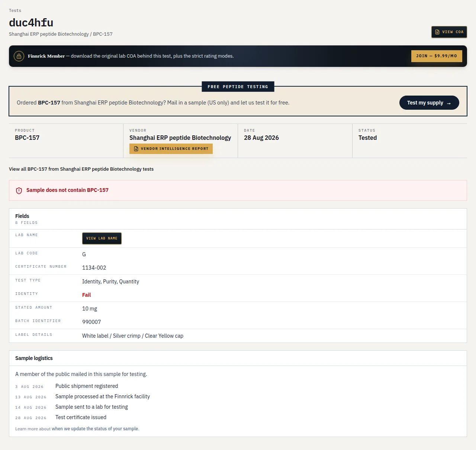Open the View COA button

pos(449,32)
